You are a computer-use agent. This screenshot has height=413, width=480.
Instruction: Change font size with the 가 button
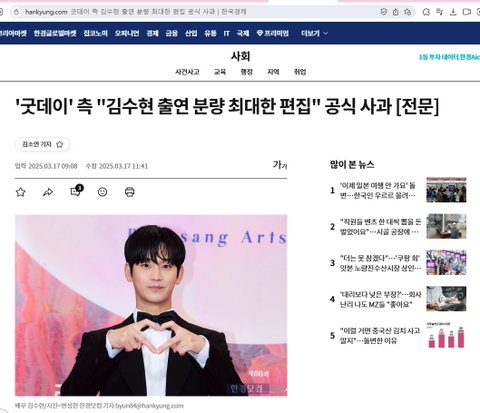pyautogui.click(x=280, y=165)
